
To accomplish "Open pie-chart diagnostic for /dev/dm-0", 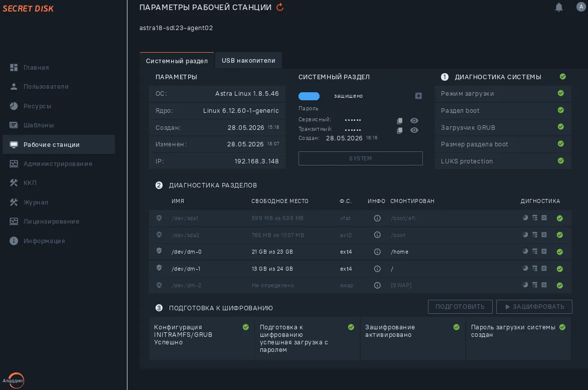I will 525,251.
